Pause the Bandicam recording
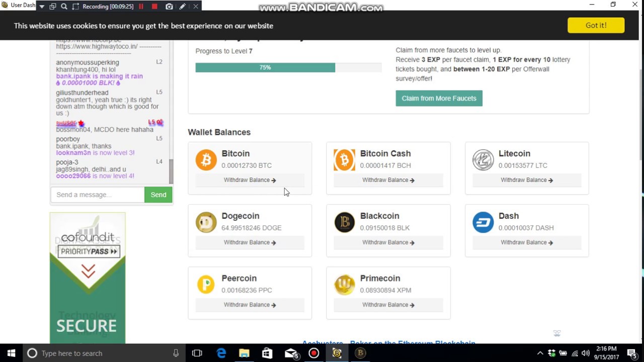Viewport: 644px width, 362px height. pos(141,7)
